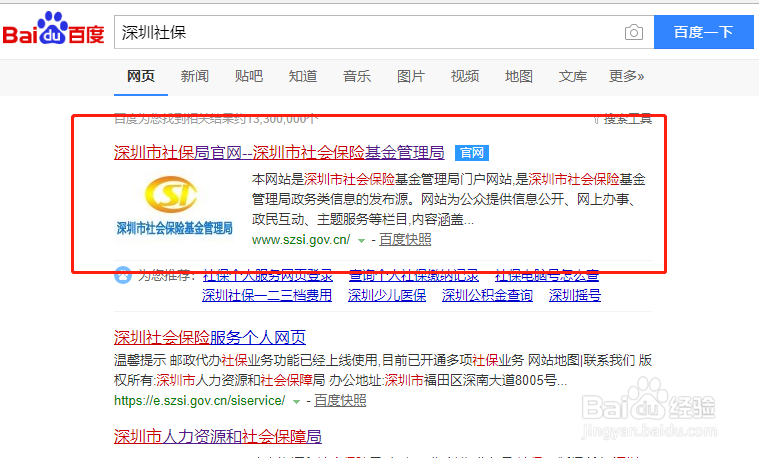This screenshot has width=759, height=458.
Task: Click description text starting 本网站是深圳市社会保险
Action: coord(449,199)
